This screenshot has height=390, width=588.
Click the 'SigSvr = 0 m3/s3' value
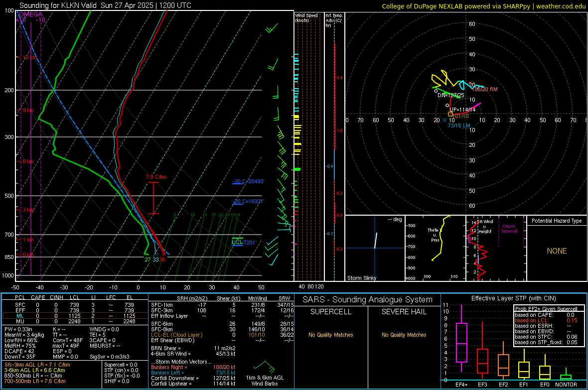pyautogui.click(x=110, y=357)
